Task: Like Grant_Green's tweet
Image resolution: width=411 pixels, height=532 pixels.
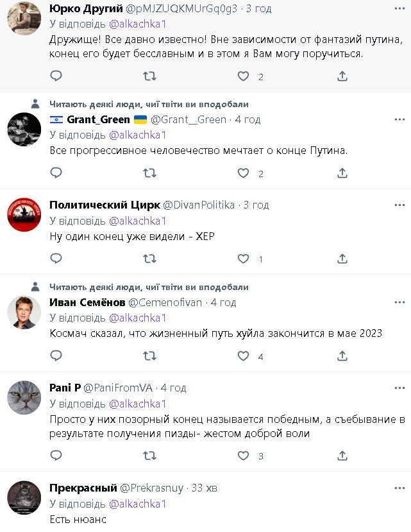Action: [243, 173]
